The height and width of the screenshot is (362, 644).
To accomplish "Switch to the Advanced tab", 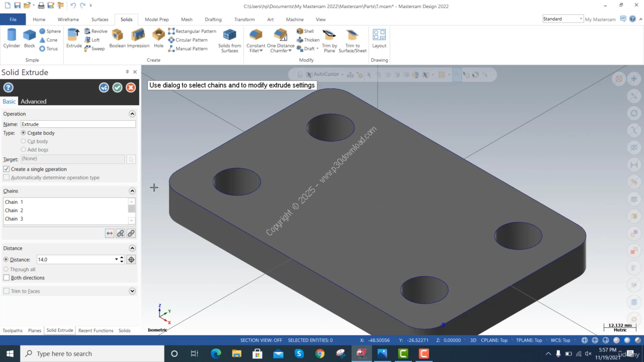I will (x=33, y=102).
